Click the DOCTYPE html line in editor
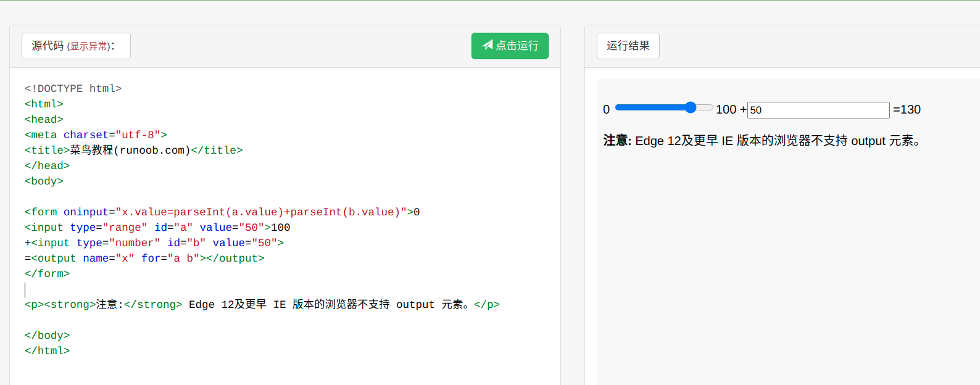The width and height of the screenshot is (980, 385). 73,89
